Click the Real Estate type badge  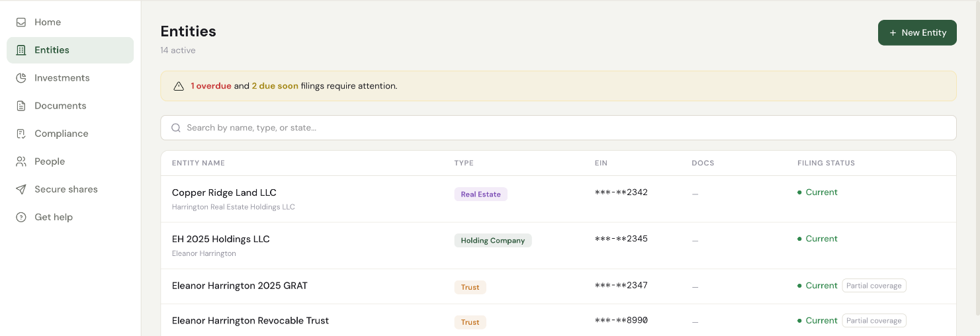(x=480, y=194)
